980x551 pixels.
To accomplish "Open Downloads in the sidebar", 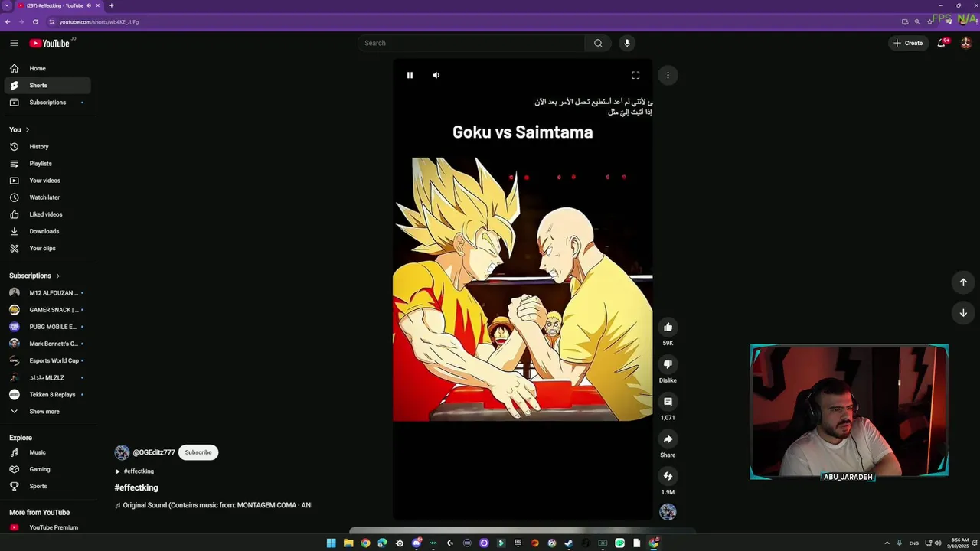I will point(47,231).
